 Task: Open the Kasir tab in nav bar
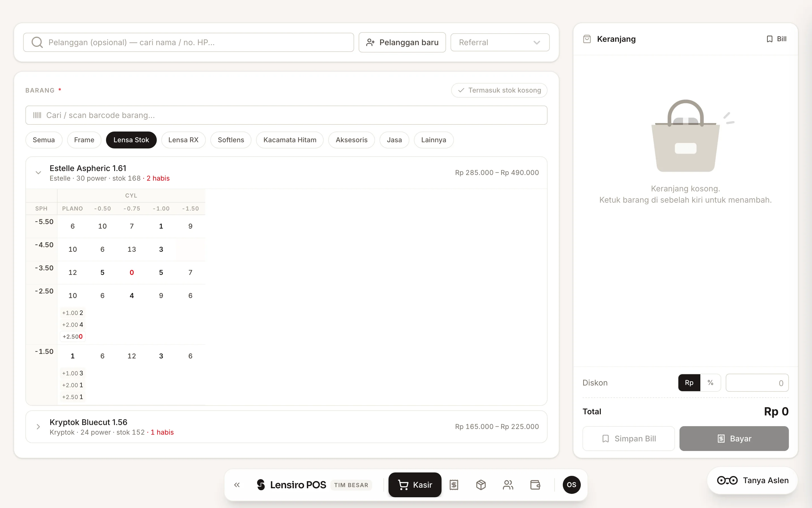click(415, 485)
